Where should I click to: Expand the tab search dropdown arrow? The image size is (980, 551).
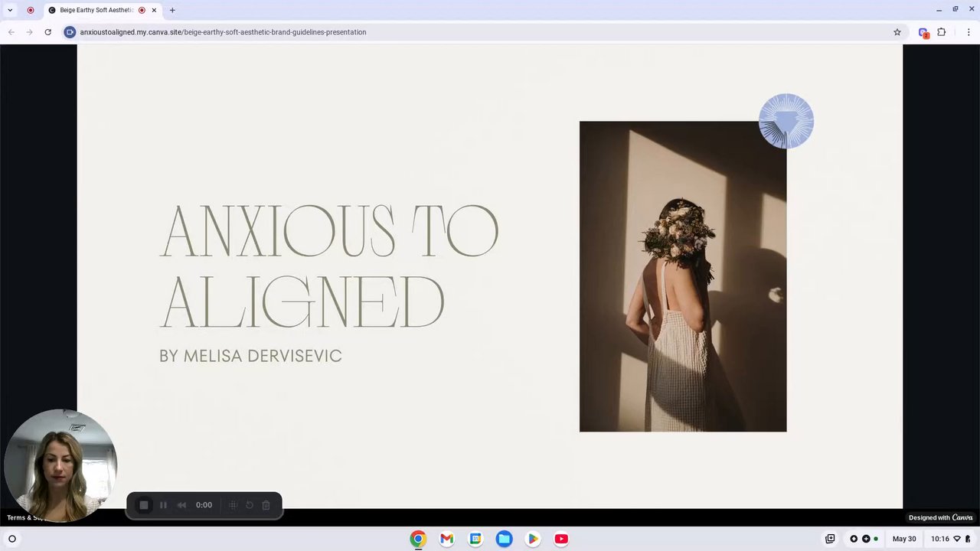point(10,10)
